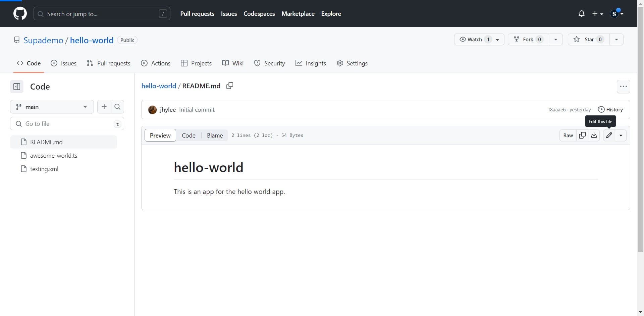Add a new file with plus icon

104,107
